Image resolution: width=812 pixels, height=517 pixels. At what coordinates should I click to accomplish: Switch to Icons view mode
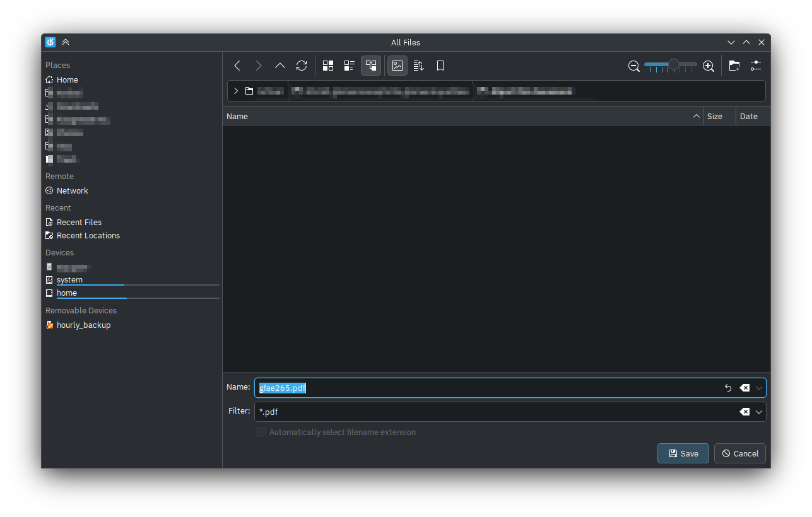click(328, 66)
